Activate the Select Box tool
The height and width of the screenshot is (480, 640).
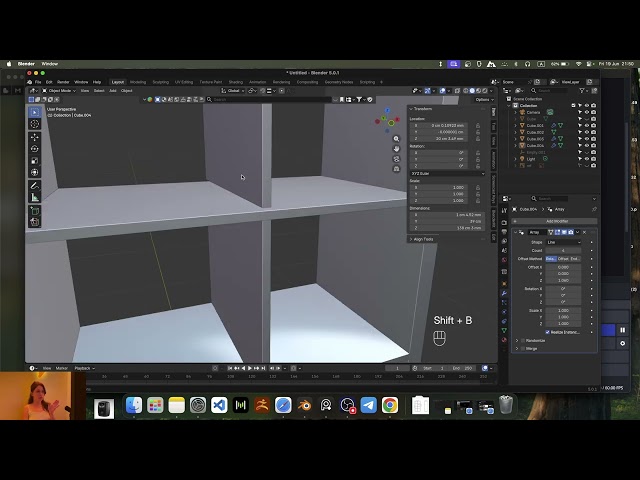(35, 112)
